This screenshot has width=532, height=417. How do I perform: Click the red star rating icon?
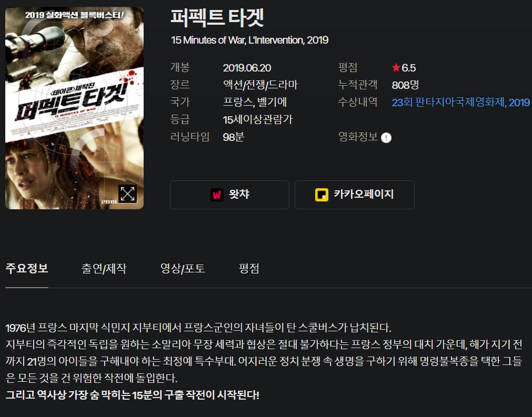pyautogui.click(x=396, y=67)
